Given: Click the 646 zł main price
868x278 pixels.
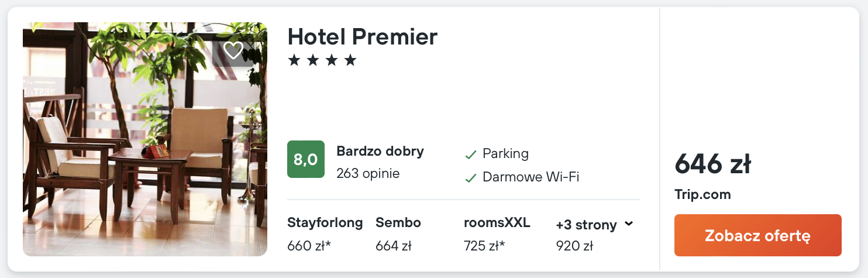Looking at the screenshot, I should 712,164.
